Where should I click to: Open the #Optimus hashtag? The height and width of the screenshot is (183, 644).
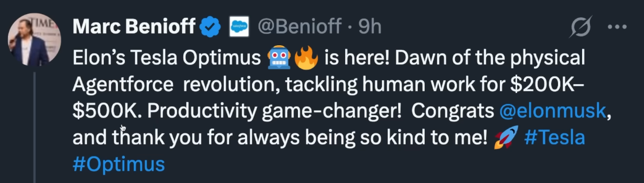[118, 164]
